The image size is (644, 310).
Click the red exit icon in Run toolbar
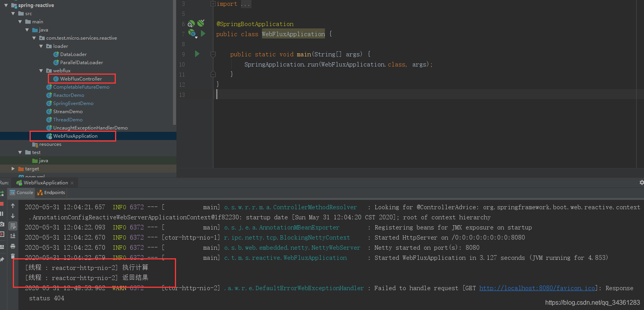click(x=2, y=235)
